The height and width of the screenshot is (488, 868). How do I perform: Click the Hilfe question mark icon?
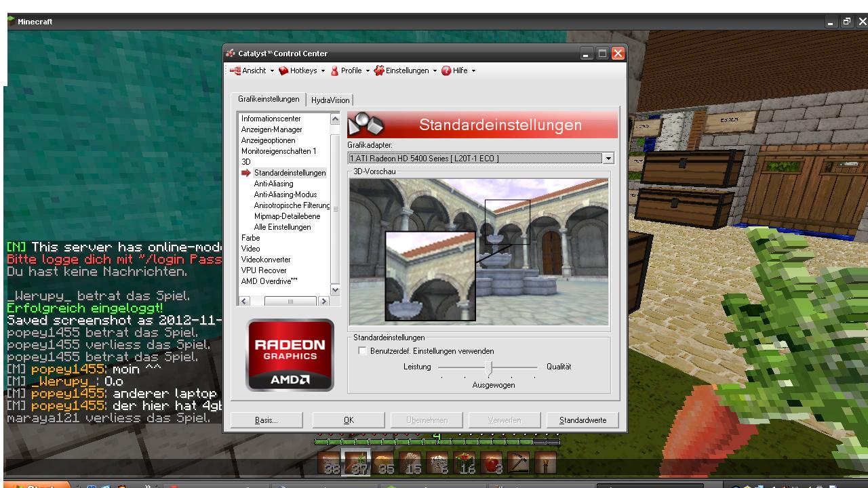coord(446,70)
